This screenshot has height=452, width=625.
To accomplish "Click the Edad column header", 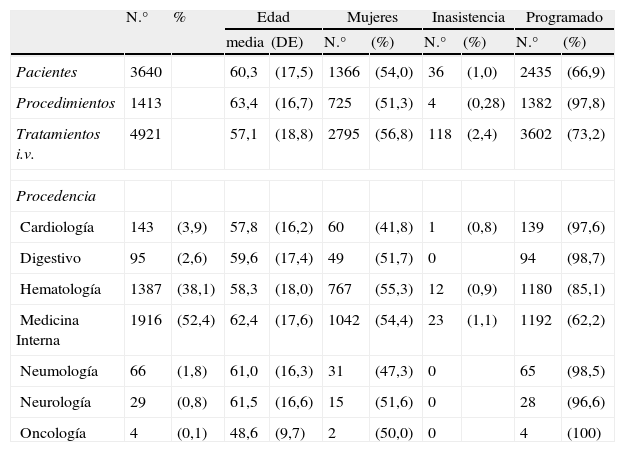I will pos(273,18).
